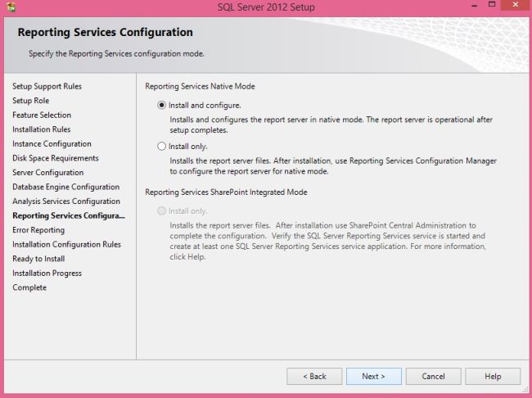This screenshot has width=532, height=398.
Task: Select 'Setup Support Rules' step
Action: pos(47,86)
